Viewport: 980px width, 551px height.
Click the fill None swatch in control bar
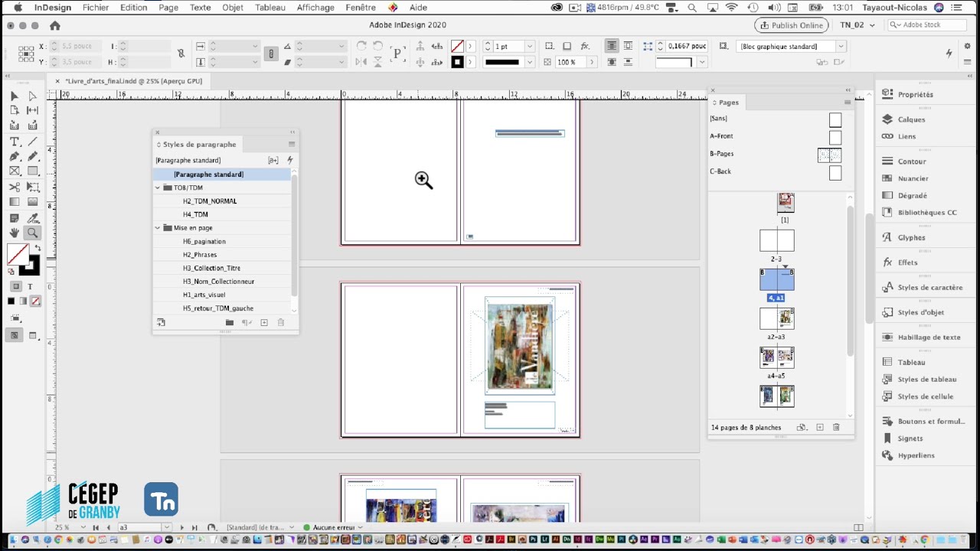(x=457, y=47)
